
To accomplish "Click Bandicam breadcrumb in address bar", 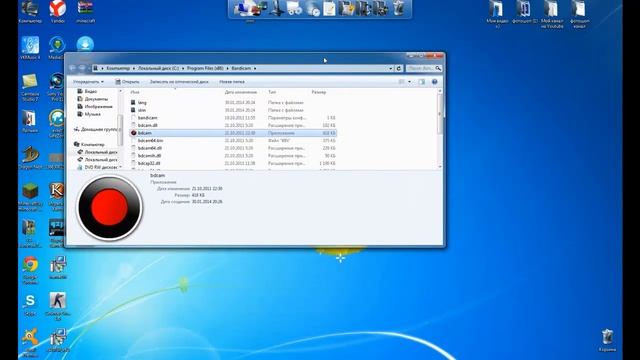I will (x=241, y=68).
